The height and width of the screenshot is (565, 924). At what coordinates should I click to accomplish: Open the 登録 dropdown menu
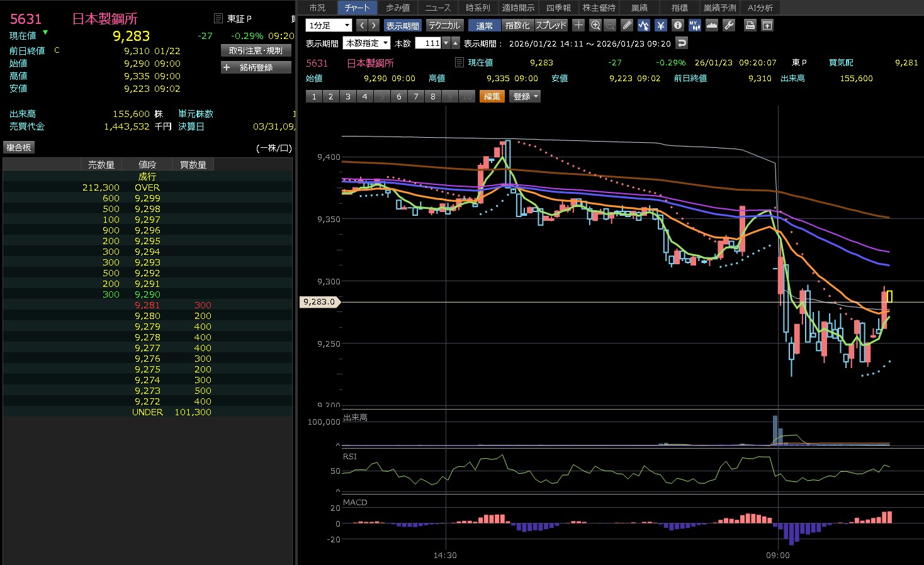(x=525, y=96)
